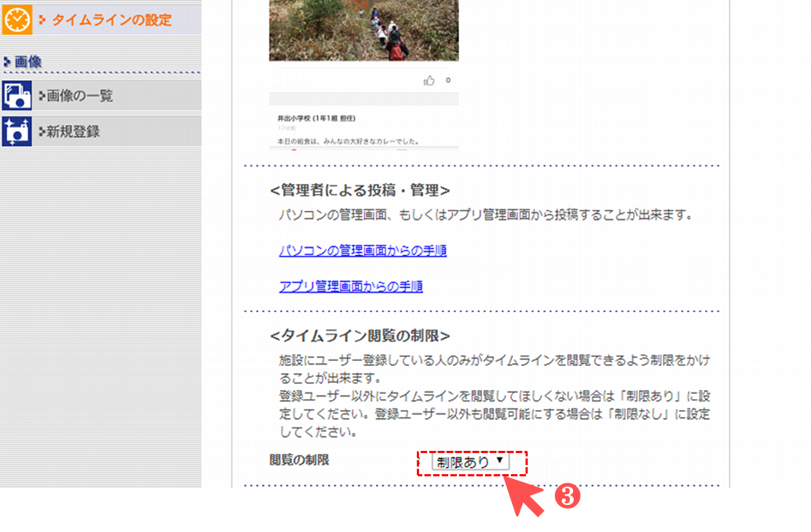The height and width of the screenshot is (532, 811).
Task: Follow link アプリ管理画面からの手順
Action: coord(350,286)
